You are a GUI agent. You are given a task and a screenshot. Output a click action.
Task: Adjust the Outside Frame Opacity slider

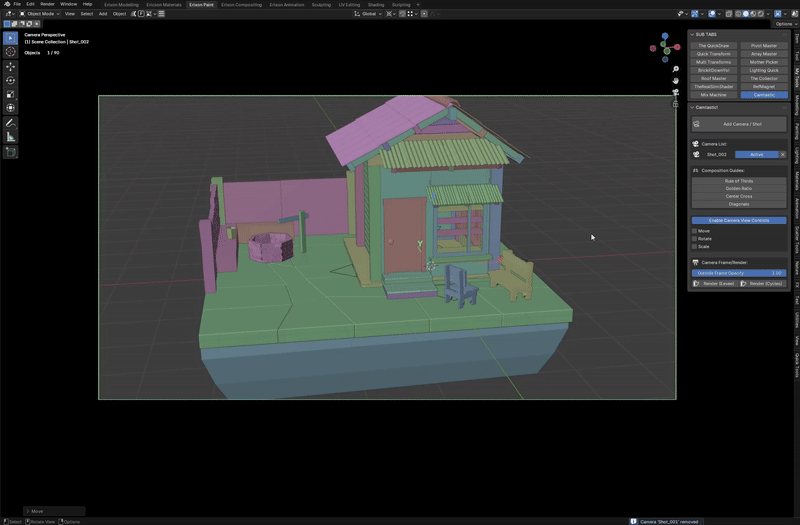[739, 273]
